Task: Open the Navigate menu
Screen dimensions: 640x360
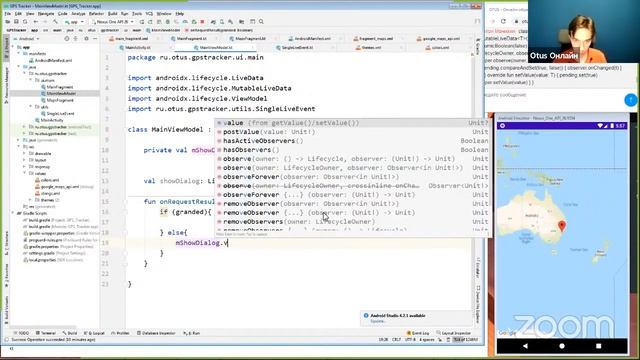Action: click(46, 13)
